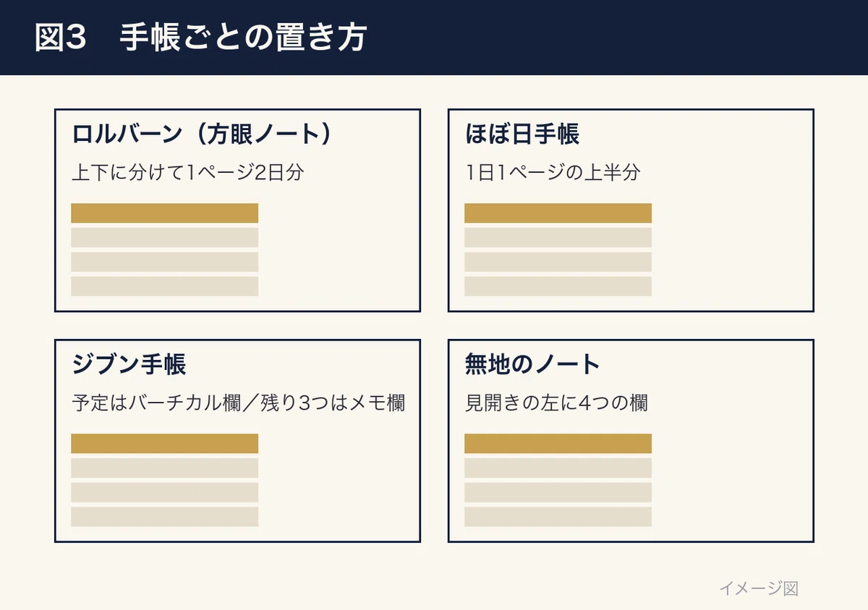868x610 pixels.
Task: Select the ジブン手帳 heading
Action: point(129,364)
